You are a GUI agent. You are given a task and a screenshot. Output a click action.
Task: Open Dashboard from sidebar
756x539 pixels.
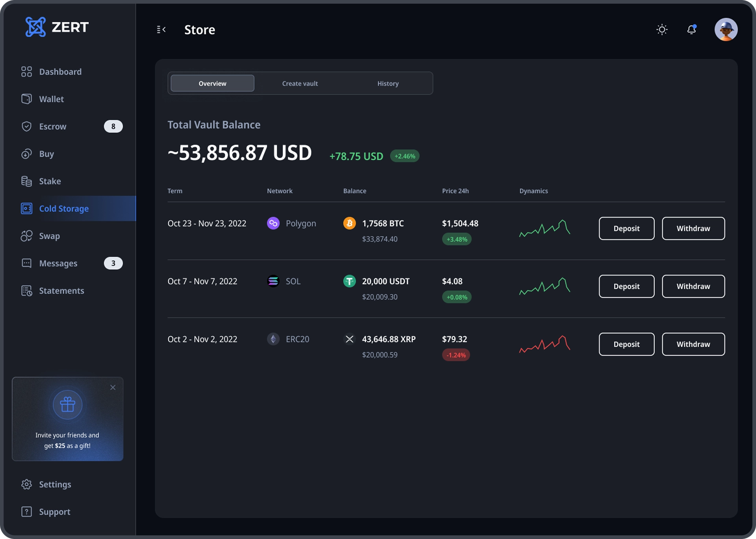[60, 72]
